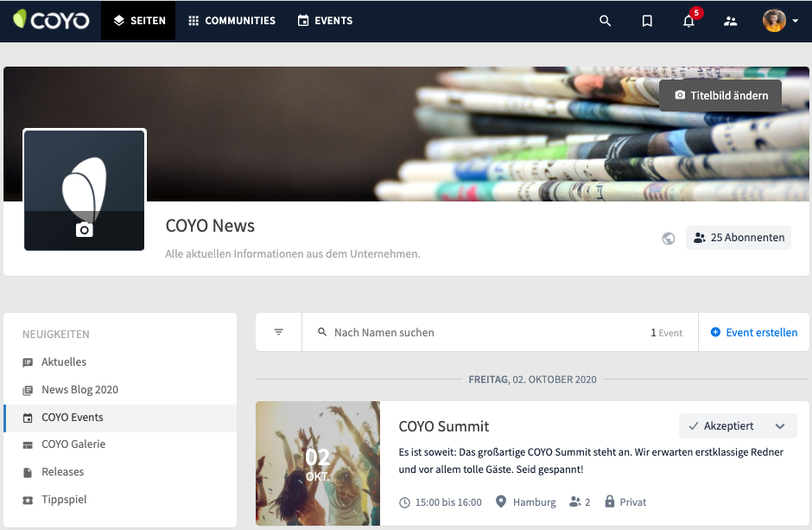Open the COYO Summit event title

pos(444,426)
